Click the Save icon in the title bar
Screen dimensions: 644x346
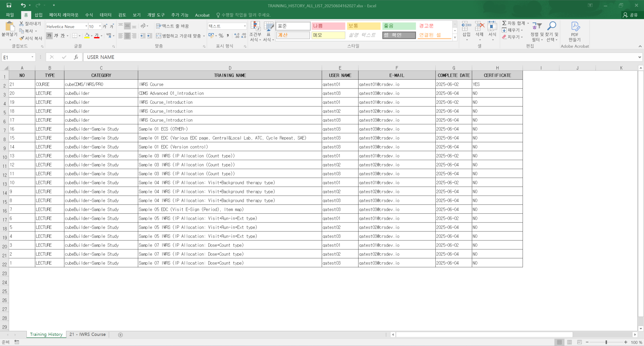[x=9, y=5]
